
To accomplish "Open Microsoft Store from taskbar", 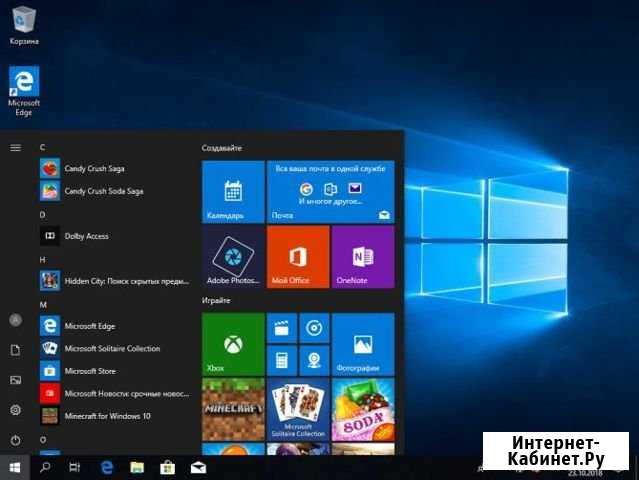I will [x=167, y=467].
